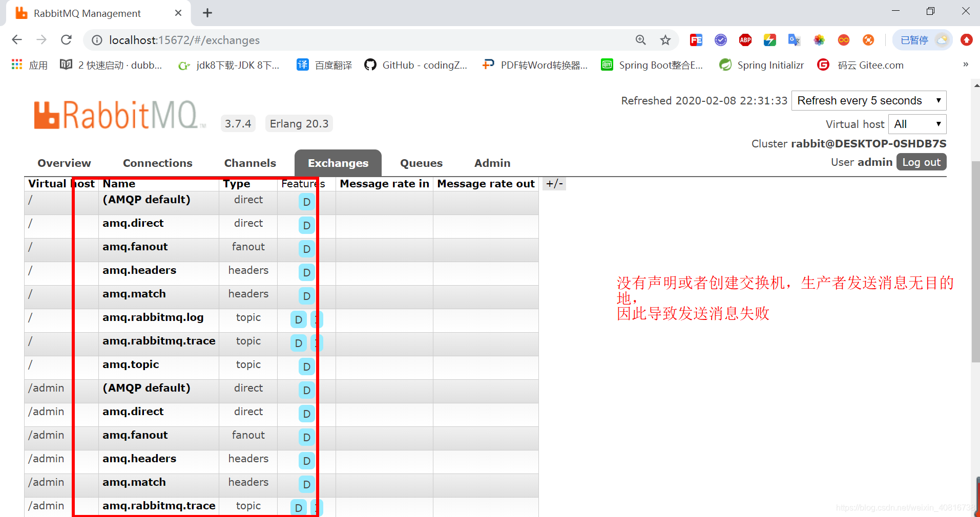The image size is (980, 517).
Task: Open the amq.match exchange in /admin vhost
Action: click(x=134, y=482)
